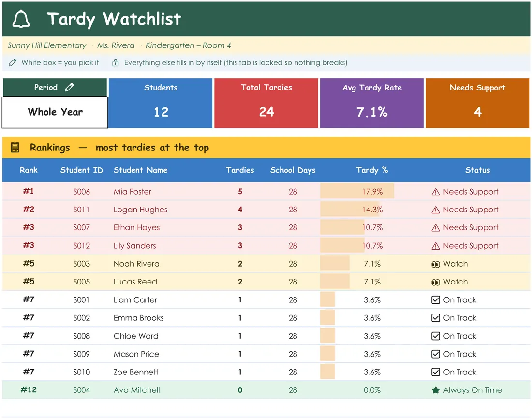Select the Needs Support card showing 4
532x419 pixels.
click(x=477, y=103)
